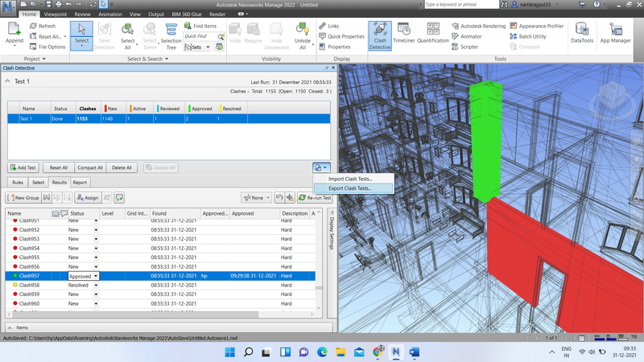Switch to the Viewpoint ribbon tab
Screen dimensions: 644x362
point(56,14)
